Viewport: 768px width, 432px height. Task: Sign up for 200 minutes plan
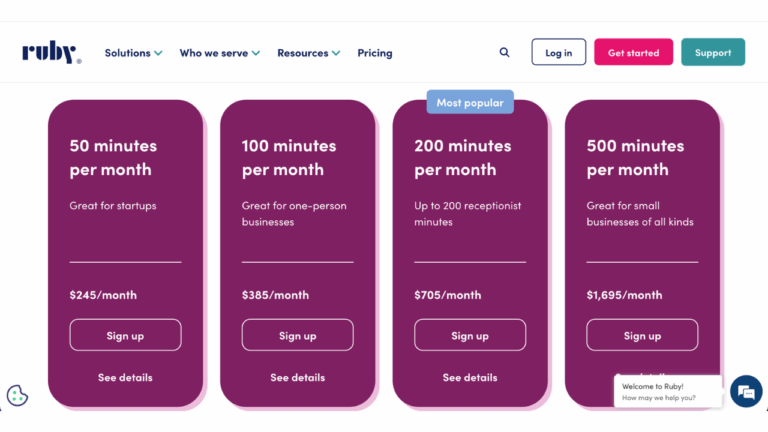[x=470, y=335]
